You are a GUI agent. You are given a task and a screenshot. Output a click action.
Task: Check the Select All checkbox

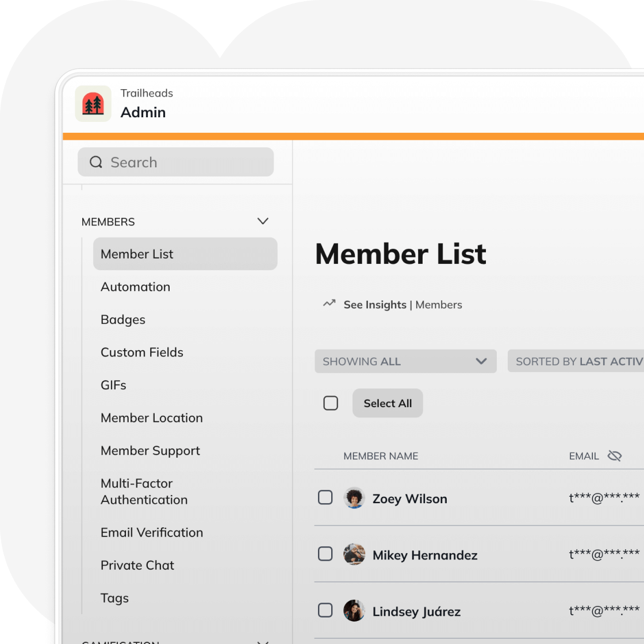331,403
